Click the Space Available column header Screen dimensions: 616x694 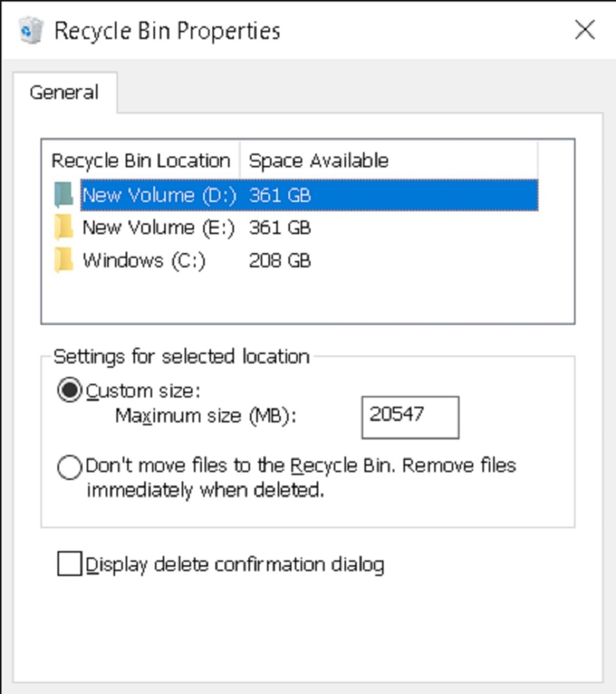click(318, 161)
